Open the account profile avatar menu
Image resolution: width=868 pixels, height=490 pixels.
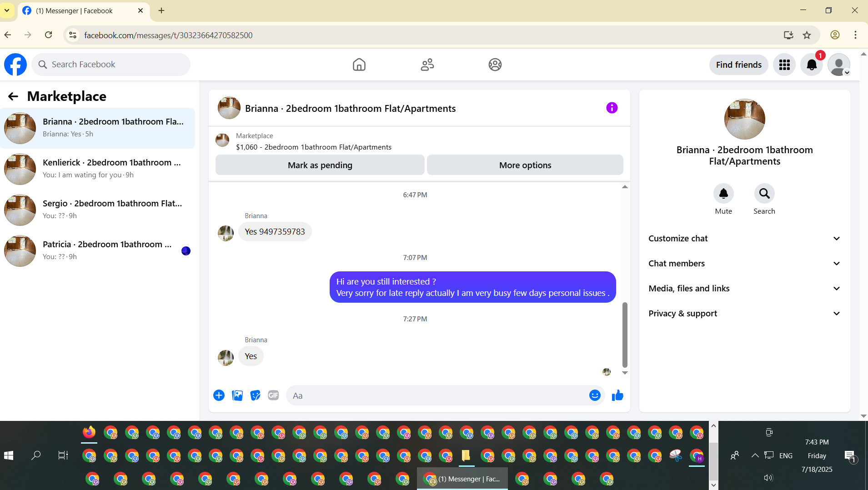click(839, 65)
